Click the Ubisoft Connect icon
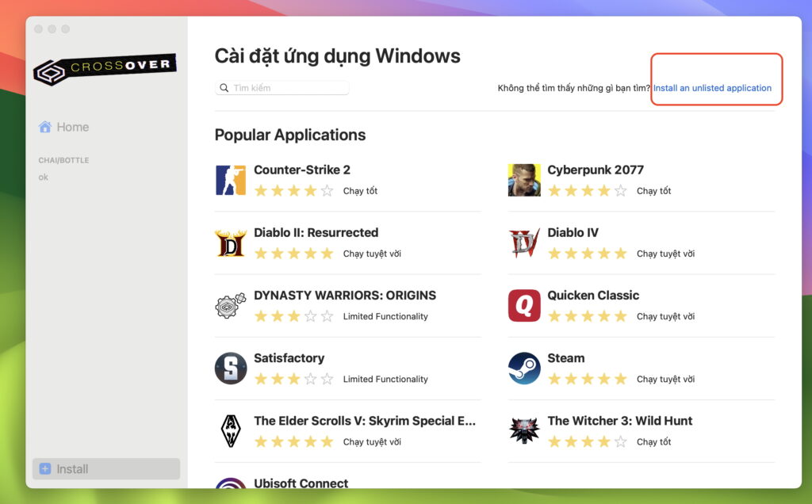 coord(230,484)
